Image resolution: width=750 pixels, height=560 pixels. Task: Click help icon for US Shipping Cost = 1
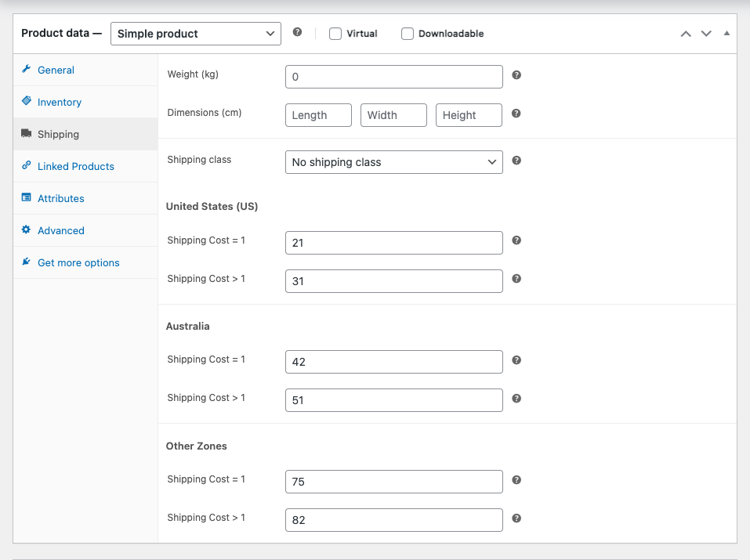click(x=516, y=241)
